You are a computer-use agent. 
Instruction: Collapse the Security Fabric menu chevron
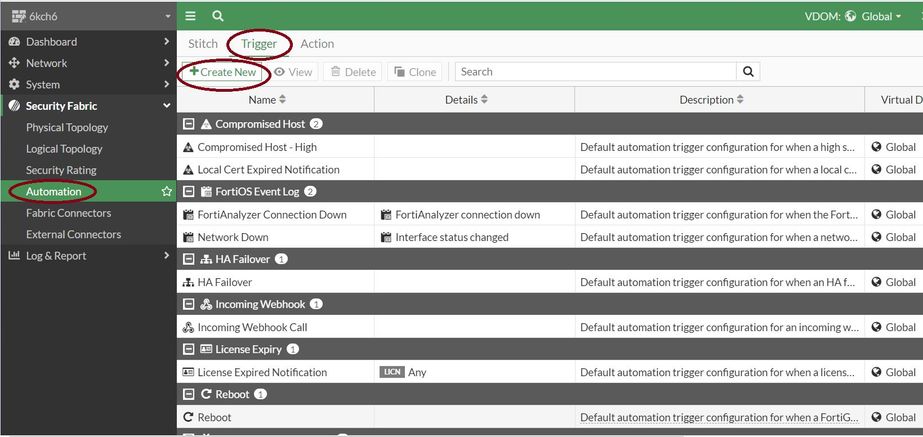(x=167, y=106)
